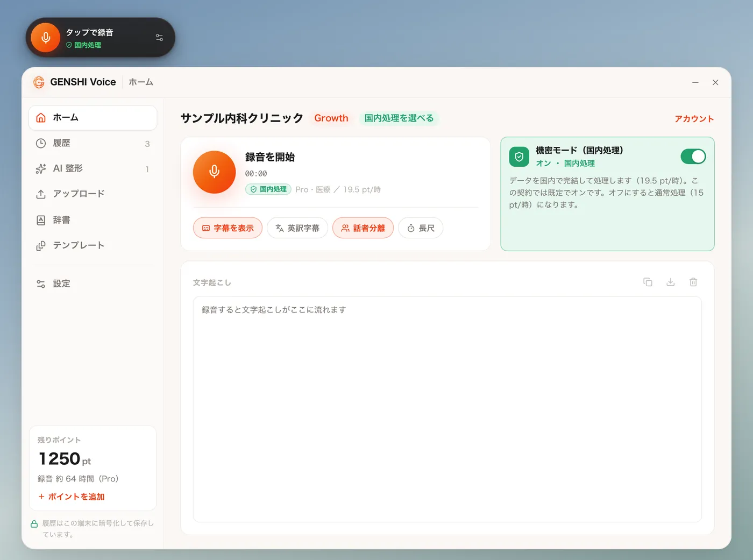Click the Growth plan badge
This screenshot has width=753, height=560.
tap(331, 118)
